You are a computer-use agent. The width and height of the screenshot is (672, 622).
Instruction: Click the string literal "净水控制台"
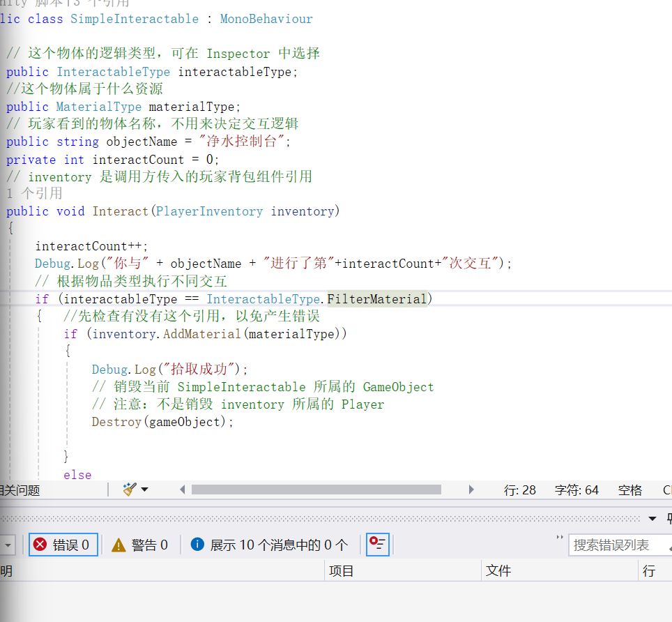(241, 141)
